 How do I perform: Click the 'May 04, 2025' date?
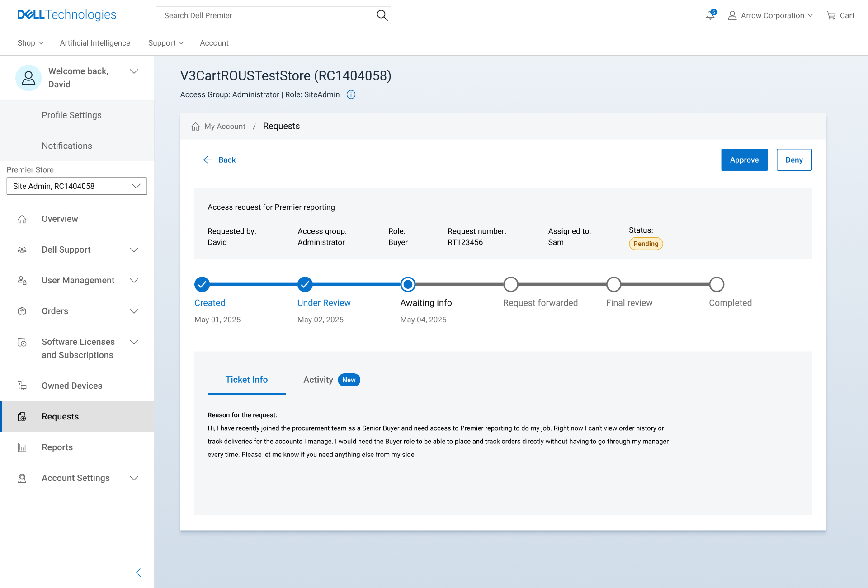pyautogui.click(x=423, y=320)
